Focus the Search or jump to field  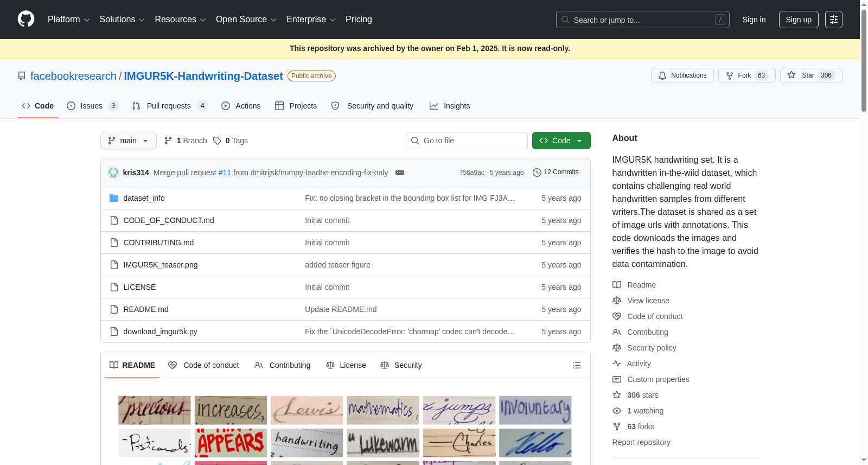[x=643, y=20]
